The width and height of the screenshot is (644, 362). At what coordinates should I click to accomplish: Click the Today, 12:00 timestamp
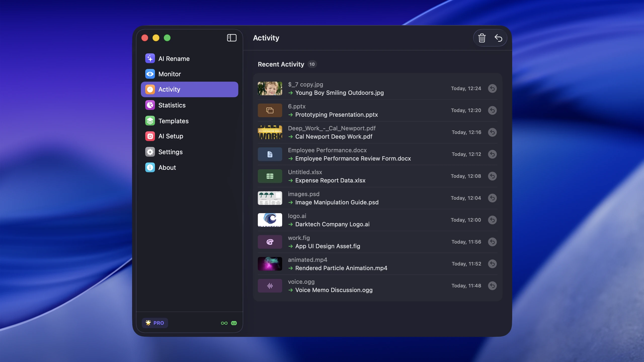(466, 220)
